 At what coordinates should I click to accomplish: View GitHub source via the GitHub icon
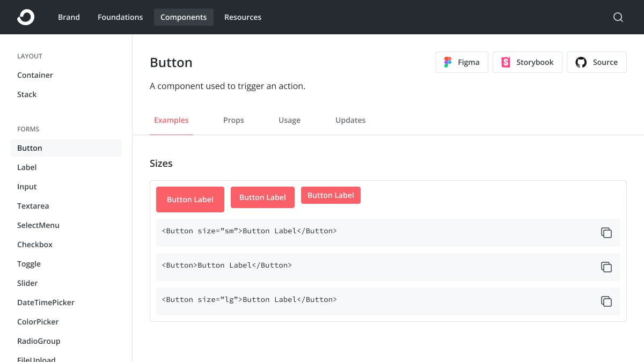pos(581,62)
